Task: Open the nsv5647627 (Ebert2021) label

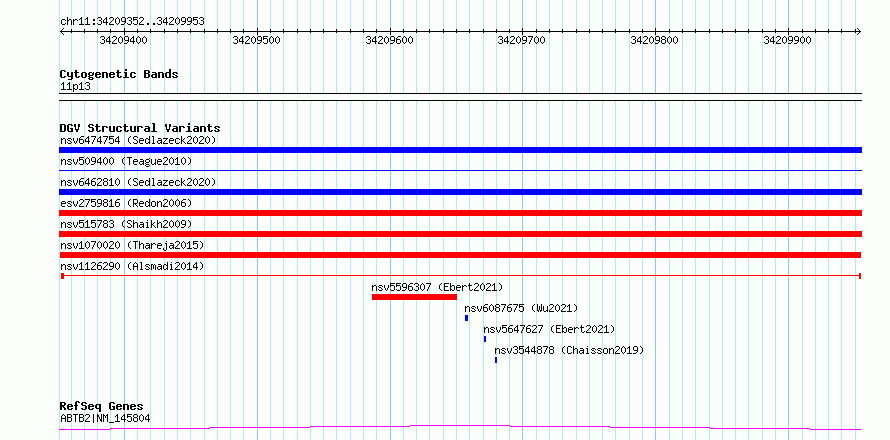Action: (x=549, y=329)
